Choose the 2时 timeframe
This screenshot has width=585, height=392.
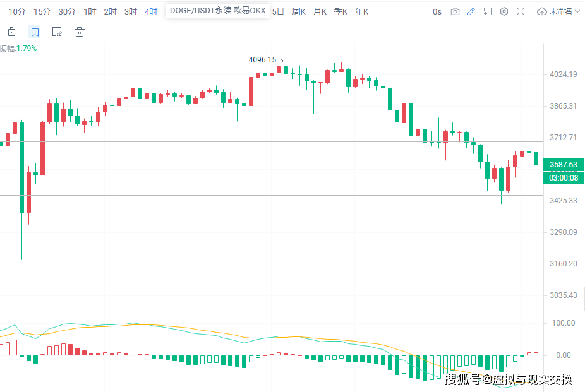tap(111, 11)
